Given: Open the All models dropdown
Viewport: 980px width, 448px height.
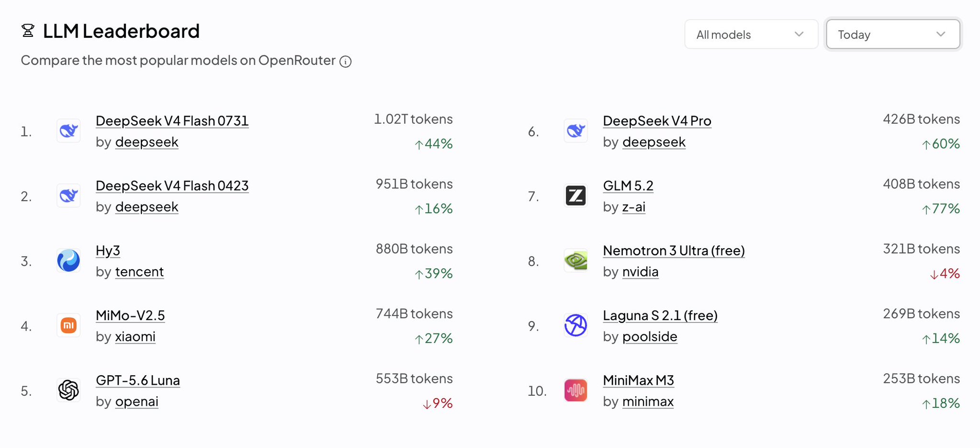Looking at the screenshot, I should (751, 34).
